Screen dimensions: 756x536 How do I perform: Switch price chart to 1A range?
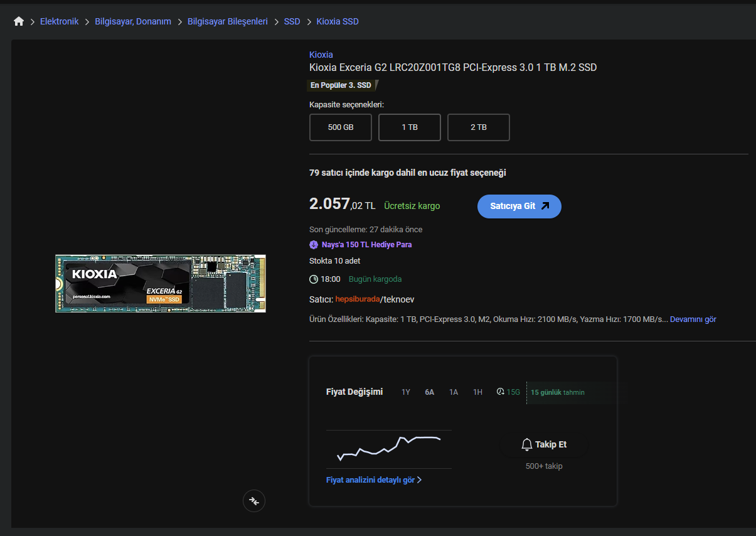click(x=454, y=392)
